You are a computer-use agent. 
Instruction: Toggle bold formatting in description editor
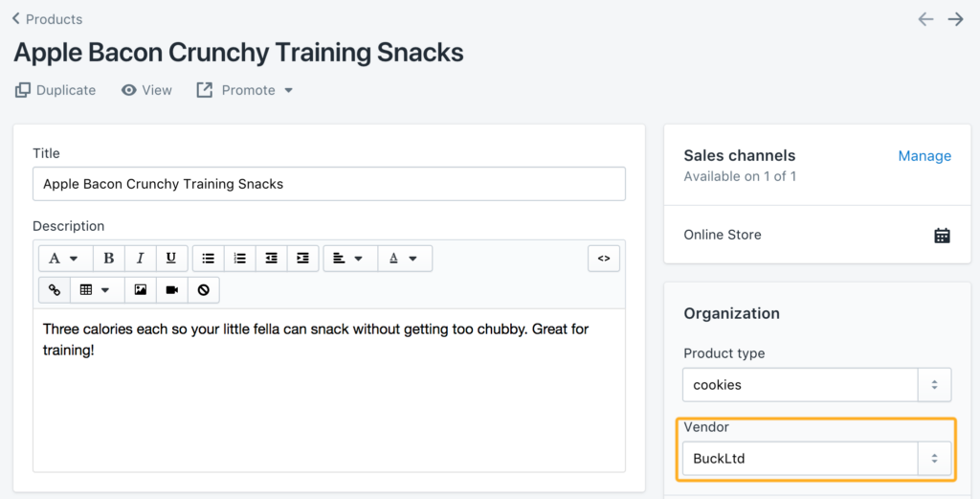tap(109, 259)
